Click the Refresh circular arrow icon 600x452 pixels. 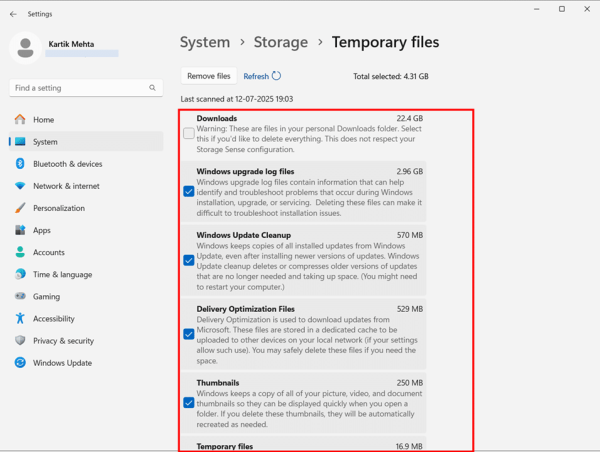pyautogui.click(x=276, y=76)
